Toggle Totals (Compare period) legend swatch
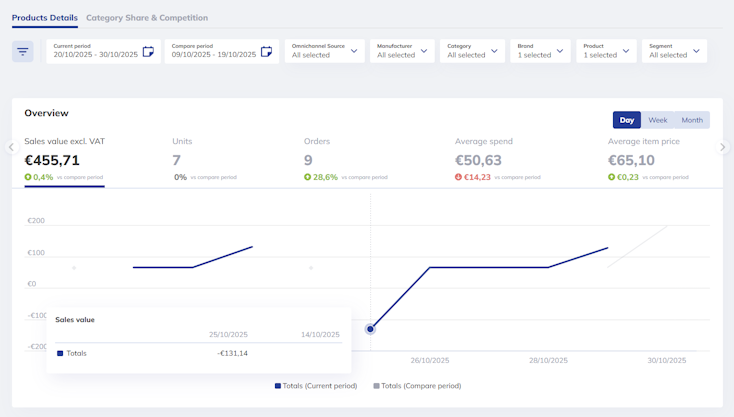The height and width of the screenshot is (417, 734). tap(377, 385)
